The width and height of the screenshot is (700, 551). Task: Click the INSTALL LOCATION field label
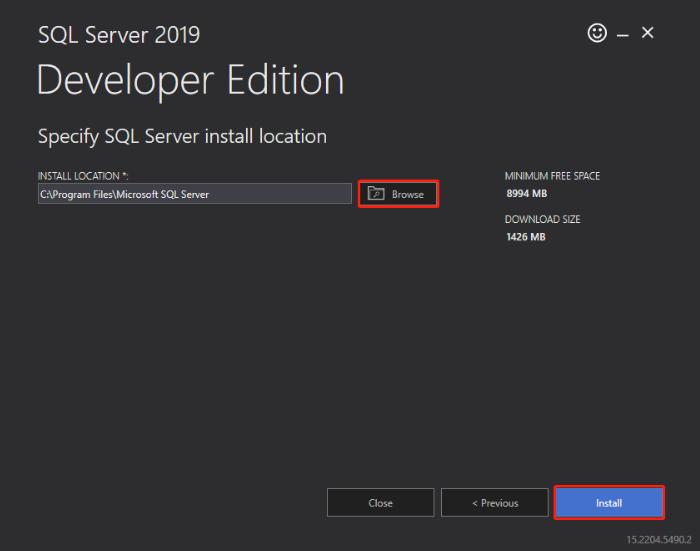pyautogui.click(x=83, y=176)
